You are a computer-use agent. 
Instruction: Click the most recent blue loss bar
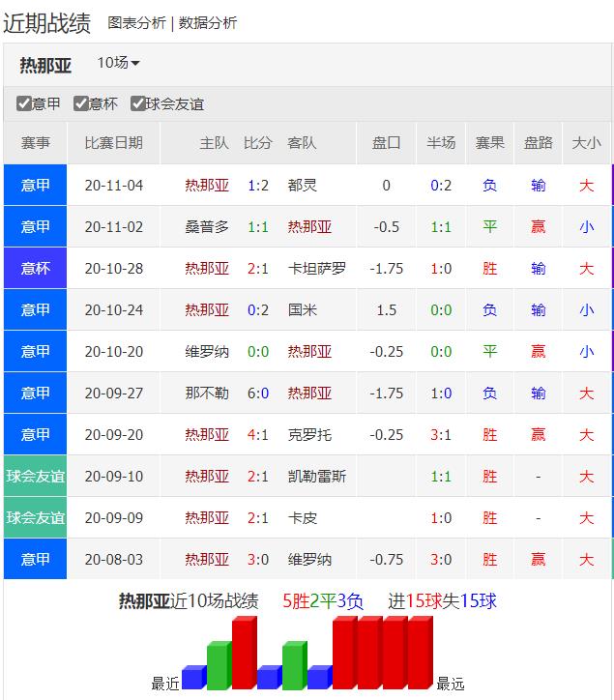click(x=193, y=677)
